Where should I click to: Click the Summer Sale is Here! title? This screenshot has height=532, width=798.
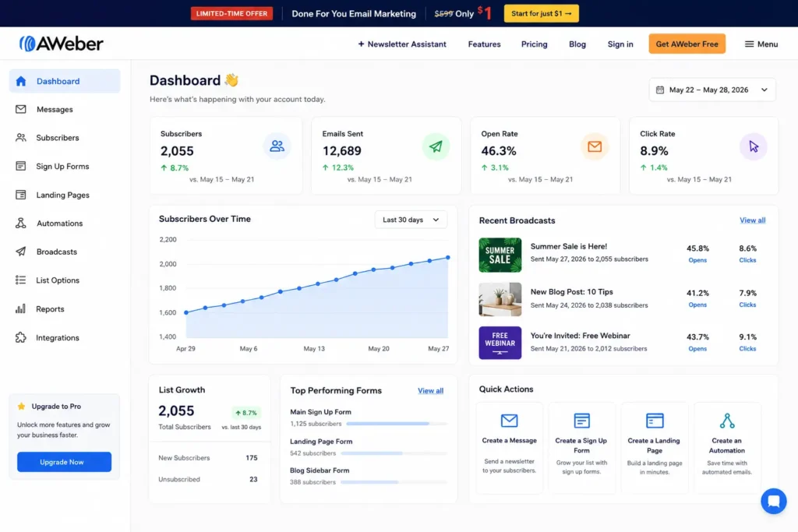[568, 246]
